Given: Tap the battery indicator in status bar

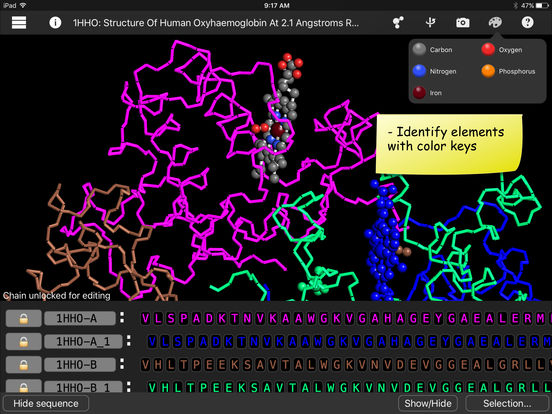Looking at the screenshot, I should pyautogui.click(x=542, y=5).
